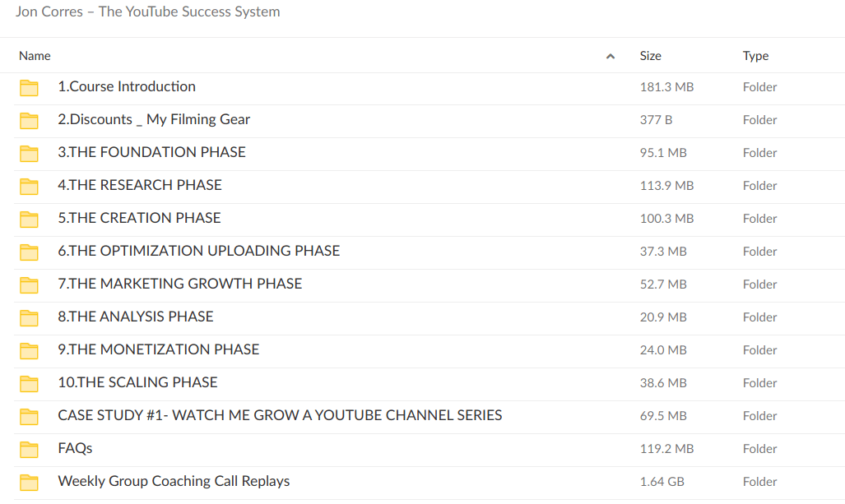Open the FAQs folder

[x=73, y=449]
